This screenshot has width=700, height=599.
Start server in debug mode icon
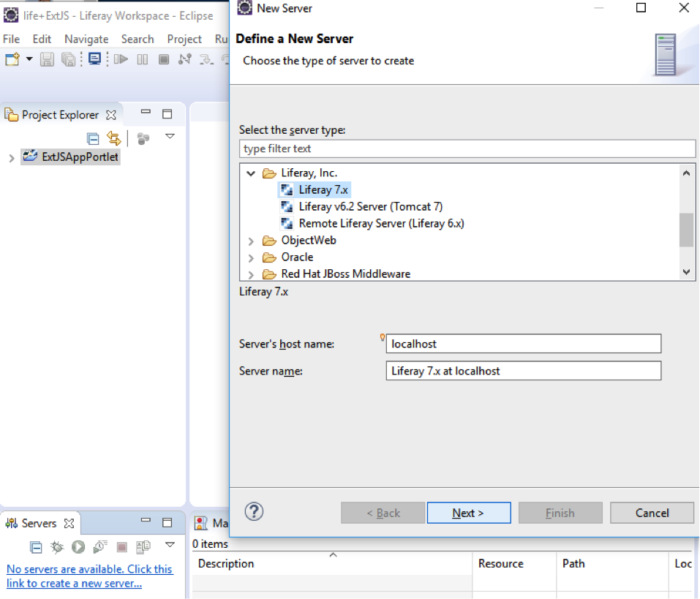point(57,547)
